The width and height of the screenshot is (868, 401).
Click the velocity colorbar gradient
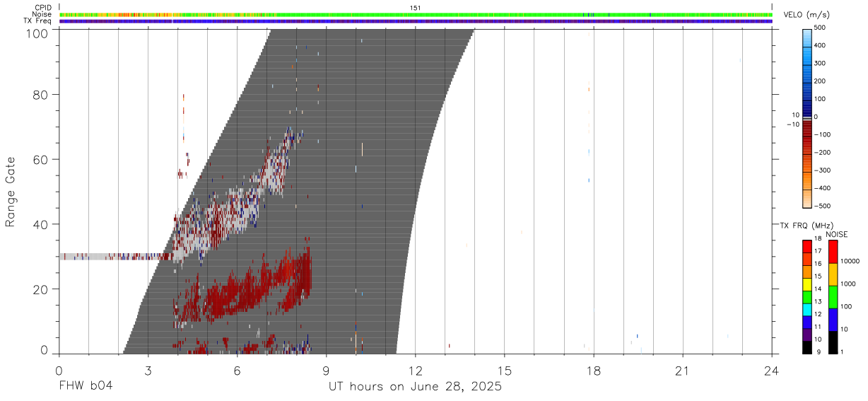pyautogui.click(x=808, y=118)
